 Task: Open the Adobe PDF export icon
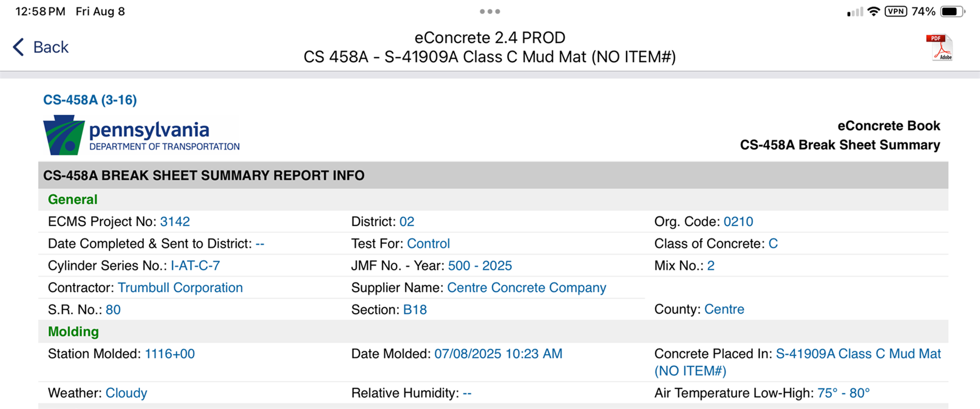939,47
